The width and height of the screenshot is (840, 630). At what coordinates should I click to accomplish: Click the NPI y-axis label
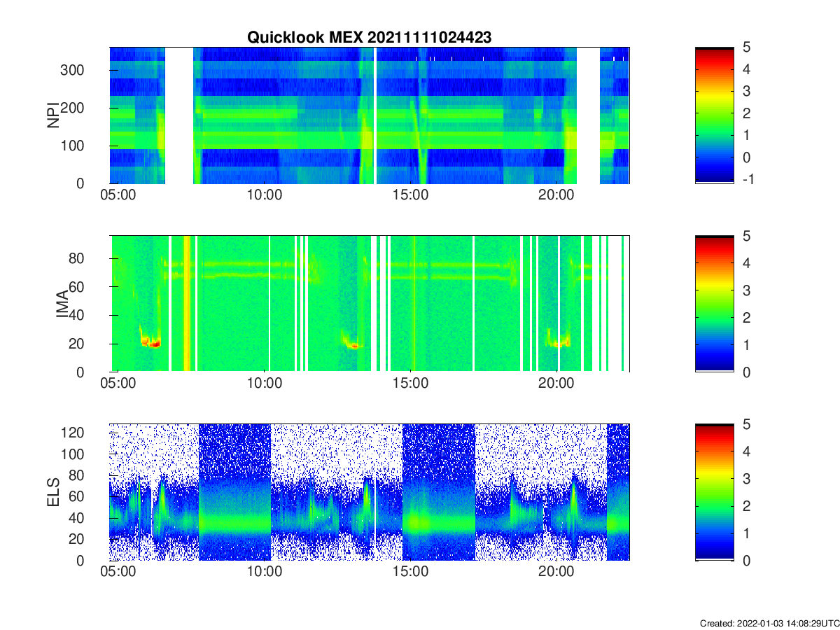52,115
